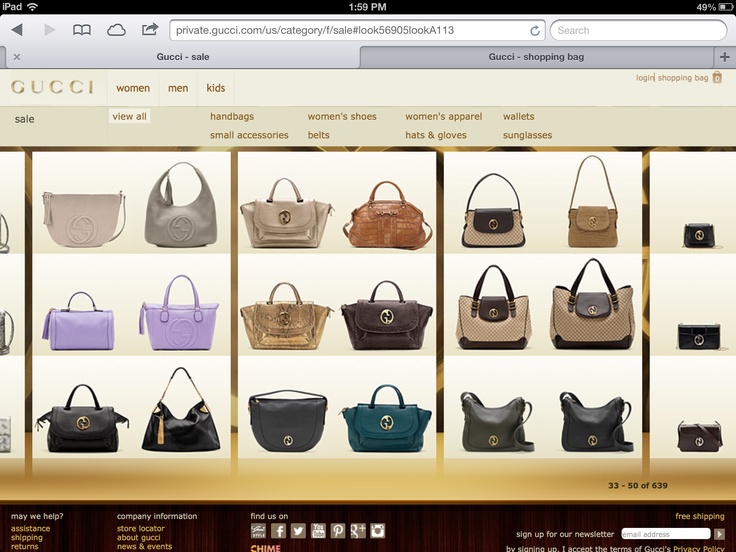Screen dimensions: 736x552
Task: Open Gucci YouTube icon
Action: (318, 531)
